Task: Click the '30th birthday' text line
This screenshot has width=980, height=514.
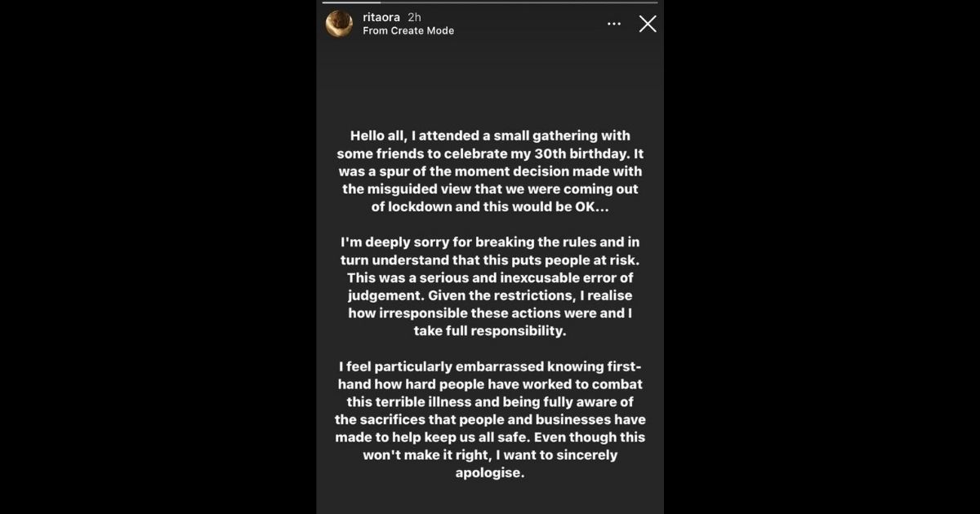Action: 490,153
